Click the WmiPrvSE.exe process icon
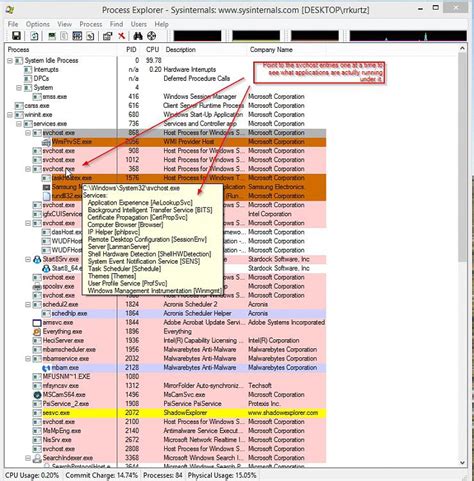This screenshot has height=481, width=474. click(46, 142)
